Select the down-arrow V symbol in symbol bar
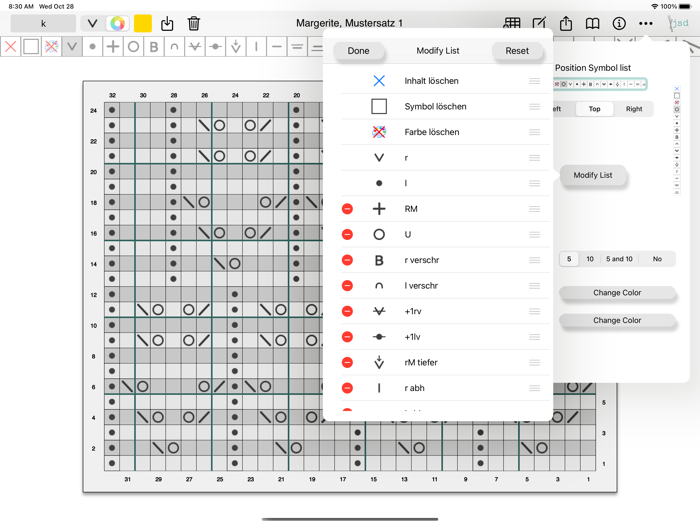Viewport: 700px width, 525px height. (x=236, y=46)
